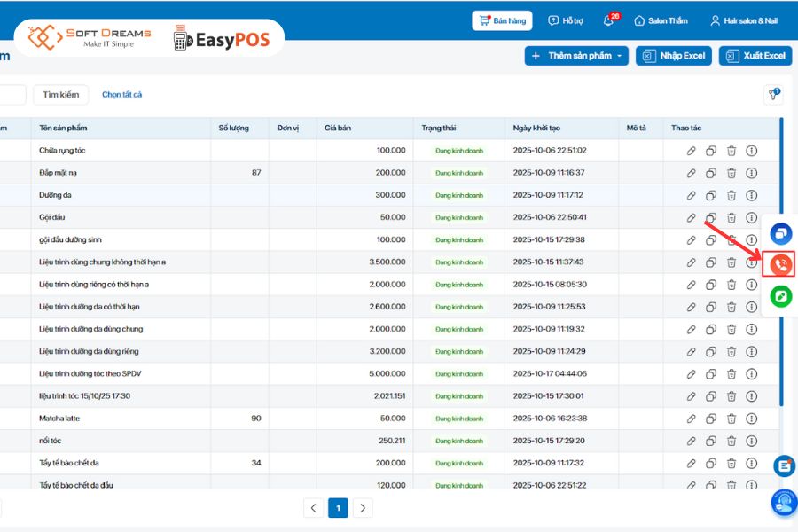Click the blue news message widget icon
Viewport: 798px width, 532px height.
click(x=784, y=465)
